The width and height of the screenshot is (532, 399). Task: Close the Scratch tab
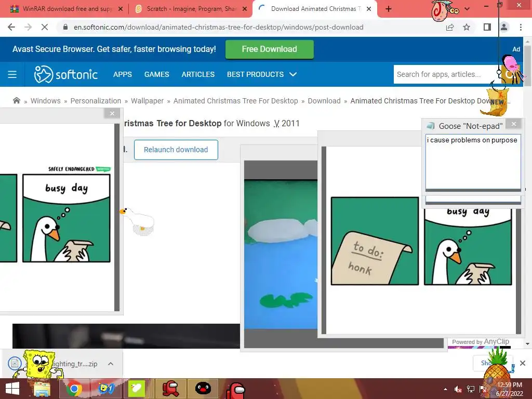pyautogui.click(x=245, y=9)
